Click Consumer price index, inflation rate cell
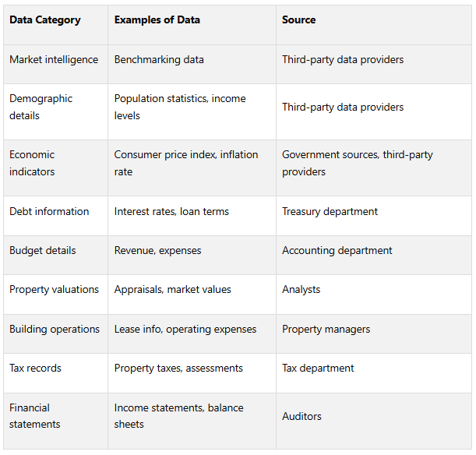 click(186, 163)
